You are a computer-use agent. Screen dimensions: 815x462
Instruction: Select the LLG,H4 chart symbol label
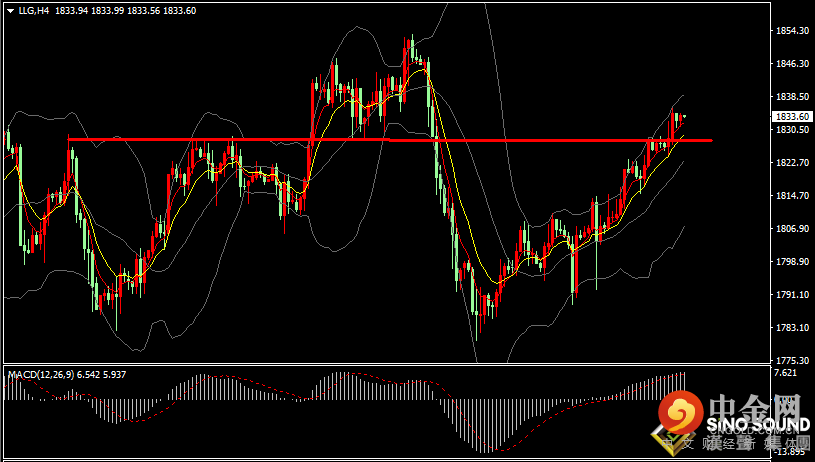point(34,10)
